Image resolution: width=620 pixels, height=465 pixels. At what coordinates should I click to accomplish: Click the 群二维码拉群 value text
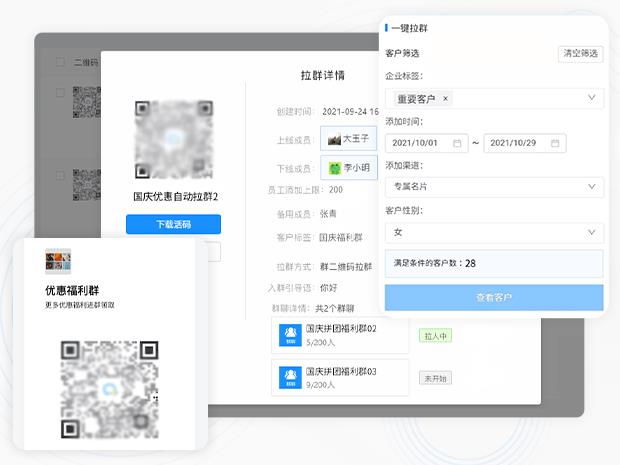[x=346, y=267]
